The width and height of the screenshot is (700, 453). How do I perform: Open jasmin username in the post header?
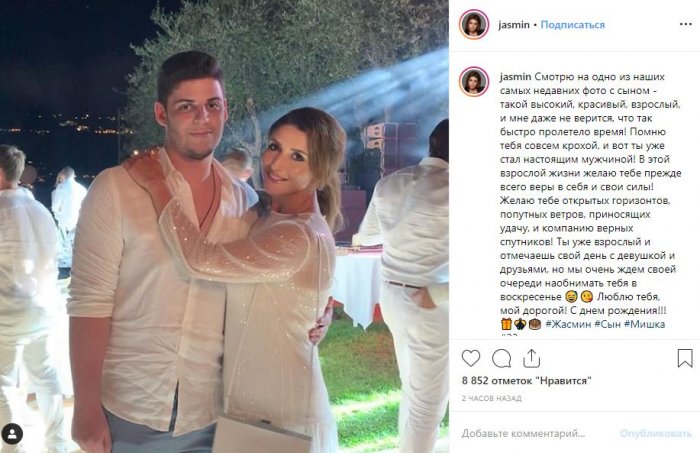click(513, 25)
